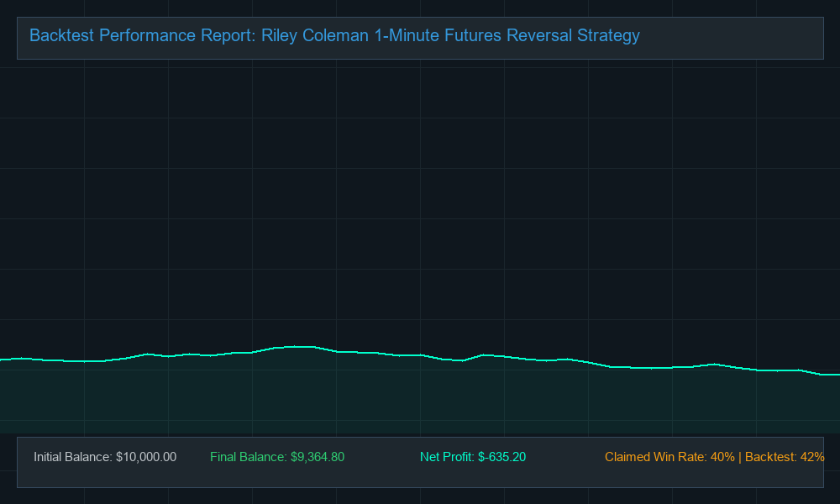This screenshot has height=504, width=840.
Task: Click the Final Balance: $9,364.80 value
Action: 277,457
